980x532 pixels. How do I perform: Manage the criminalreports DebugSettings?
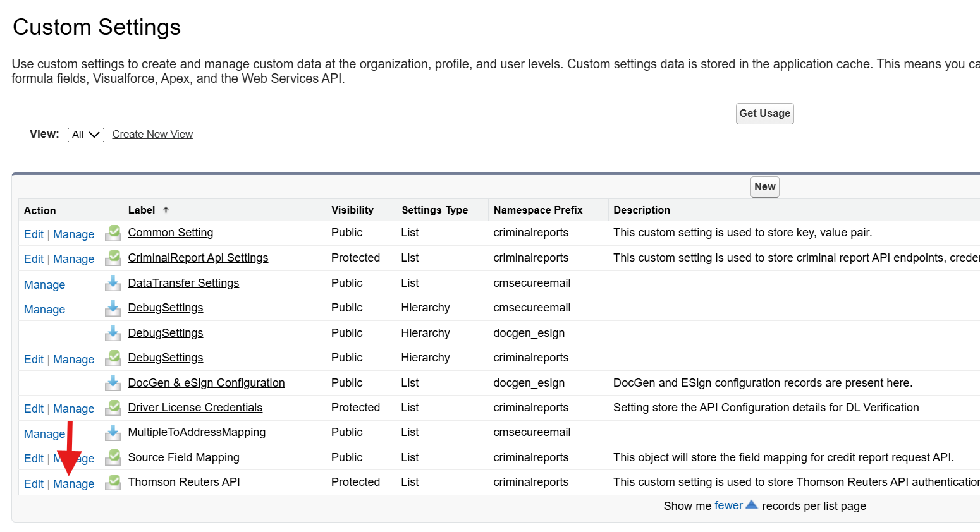coord(74,360)
